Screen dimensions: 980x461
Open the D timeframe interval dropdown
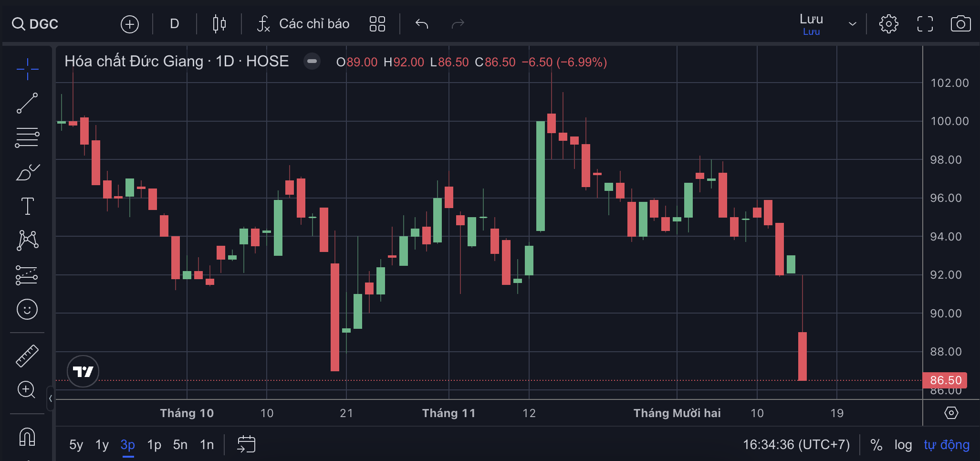click(175, 24)
